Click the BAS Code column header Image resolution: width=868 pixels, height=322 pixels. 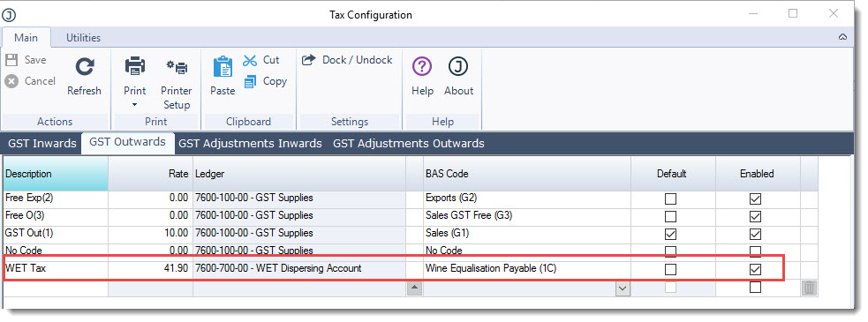pos(527,174)
